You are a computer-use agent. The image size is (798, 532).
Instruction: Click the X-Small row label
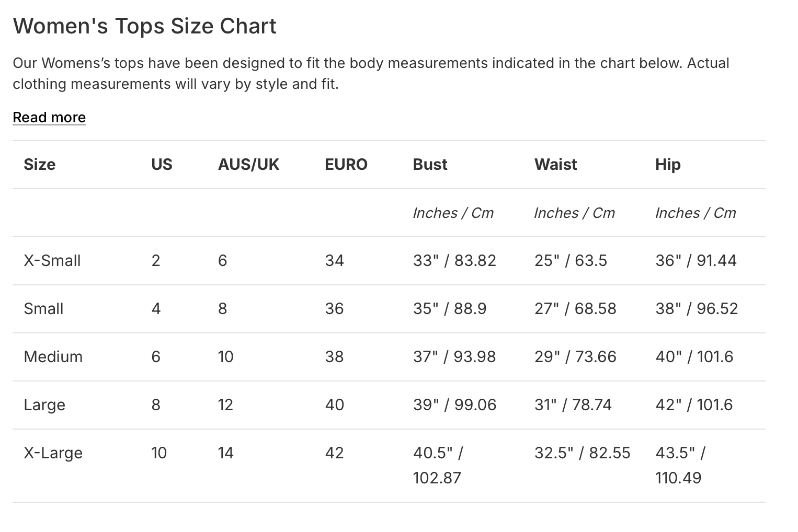click(x=52, y=261)
